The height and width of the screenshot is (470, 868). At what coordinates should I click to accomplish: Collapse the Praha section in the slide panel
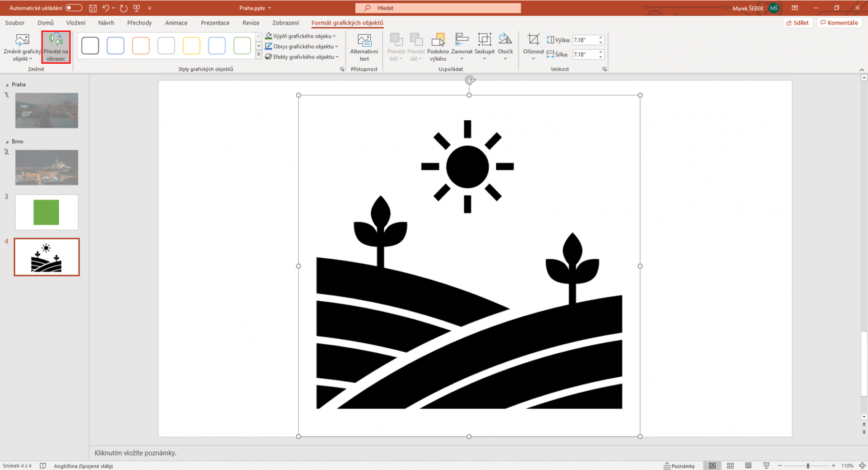tap(7, 84)
